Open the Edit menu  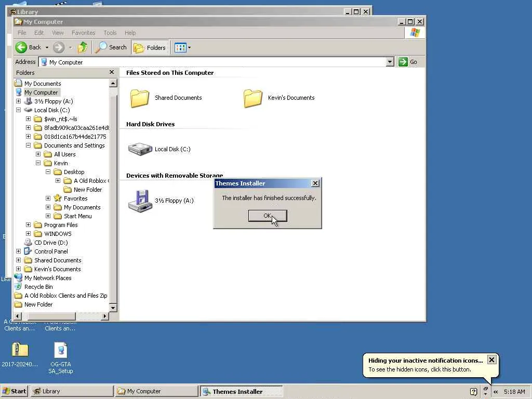click(x=38, y=33)
